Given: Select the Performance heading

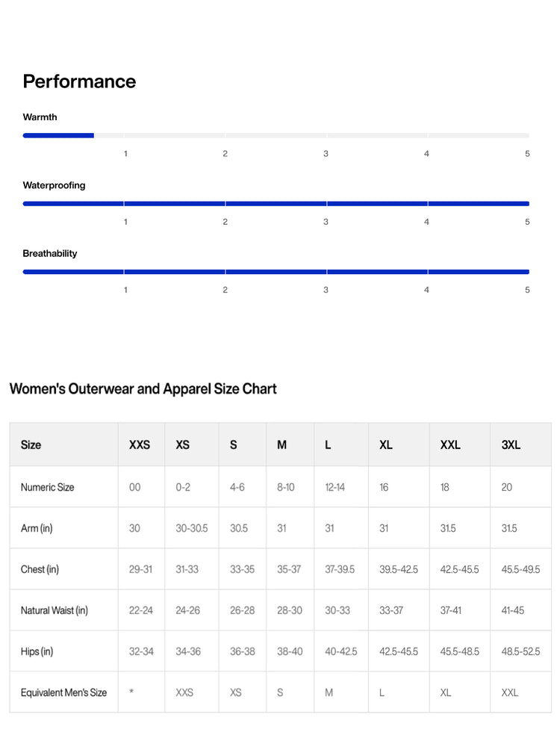Looking at the screenshot, I should coord(80,81).
